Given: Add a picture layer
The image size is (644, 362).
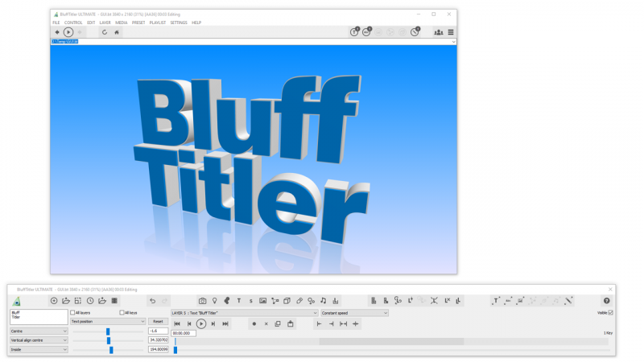Looking at the screenshot, I should click(263, 301).
